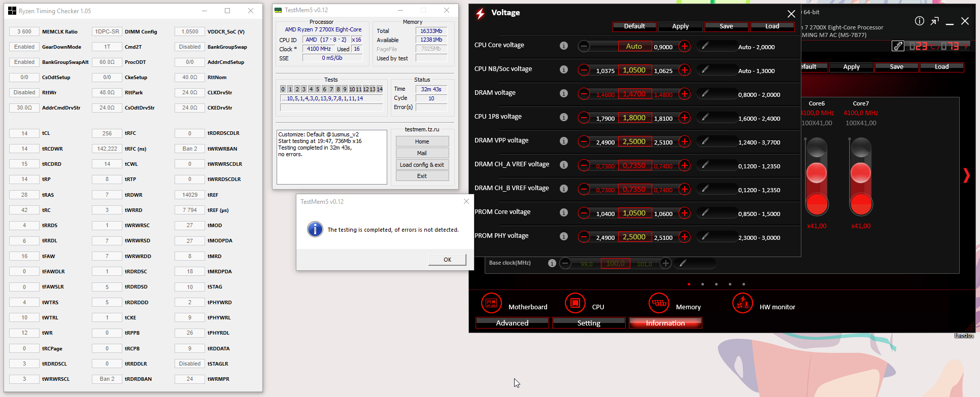Viewport: 980px width, 397px height.
Task: Adjust the Core6 ratio slider
Action: click(817, 173)
